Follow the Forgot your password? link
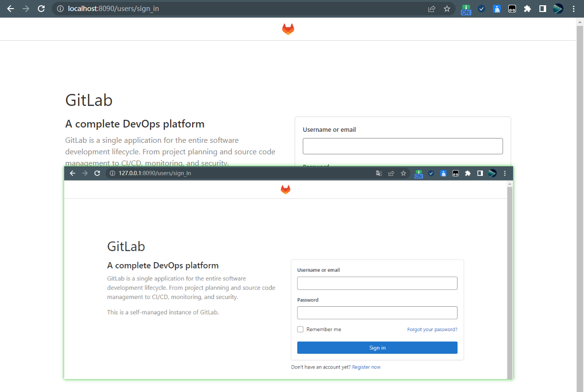584x392 pixels. pyautogui.click(x=432, y=330)
